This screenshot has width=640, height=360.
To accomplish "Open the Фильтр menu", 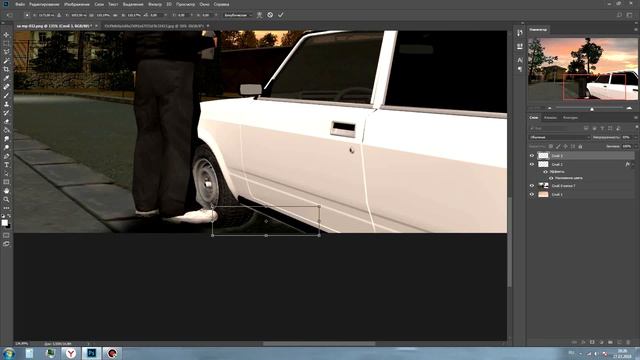I will tap(155, 4).
